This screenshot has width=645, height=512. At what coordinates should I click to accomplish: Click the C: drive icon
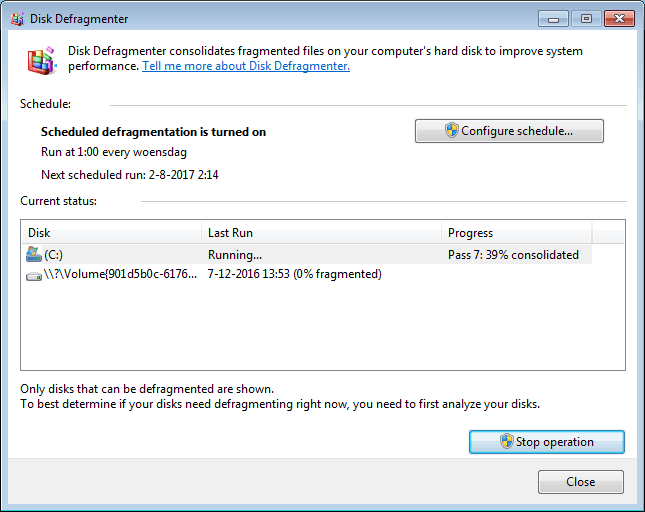coord(34,255)
